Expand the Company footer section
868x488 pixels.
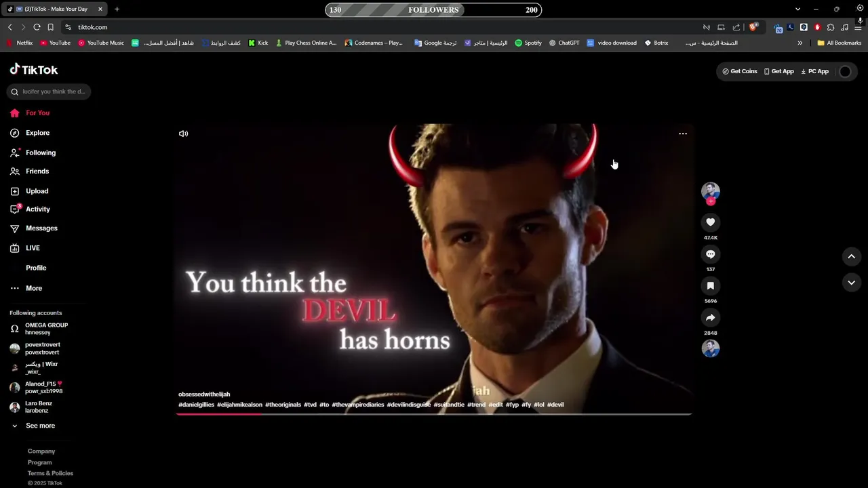(41, 451)
